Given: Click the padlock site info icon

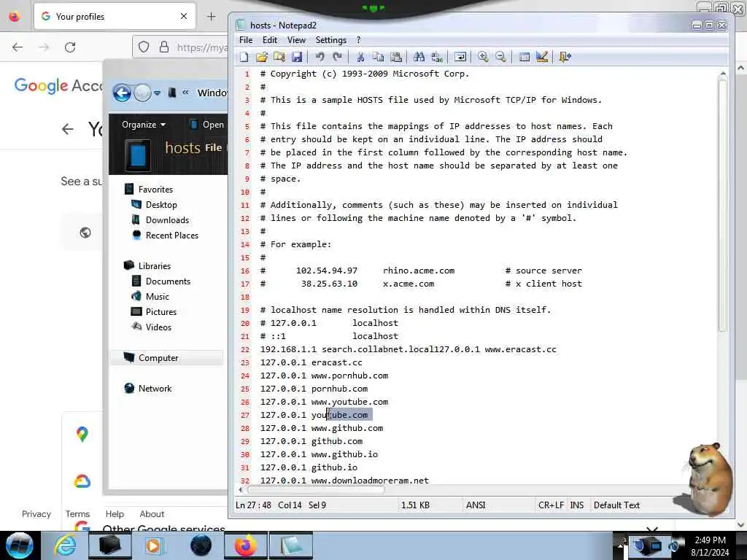Looking at the screenshot, I should (164, 47).
